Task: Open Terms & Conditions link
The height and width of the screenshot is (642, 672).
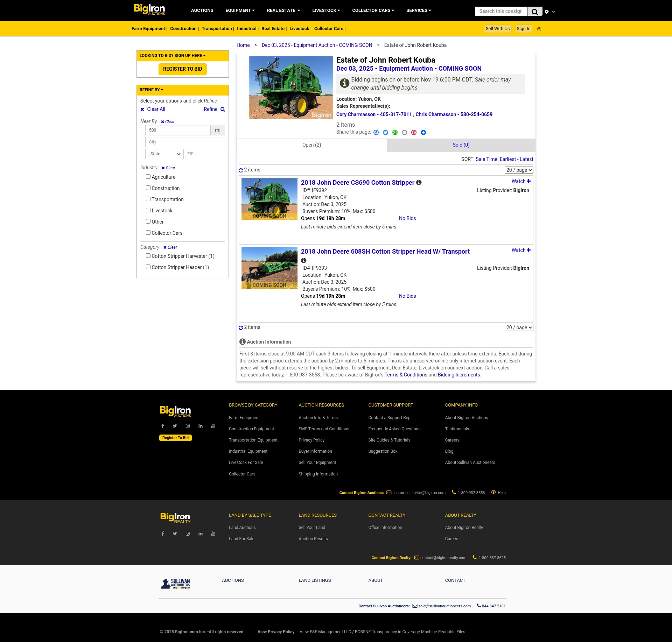Action: click(406, 375)
